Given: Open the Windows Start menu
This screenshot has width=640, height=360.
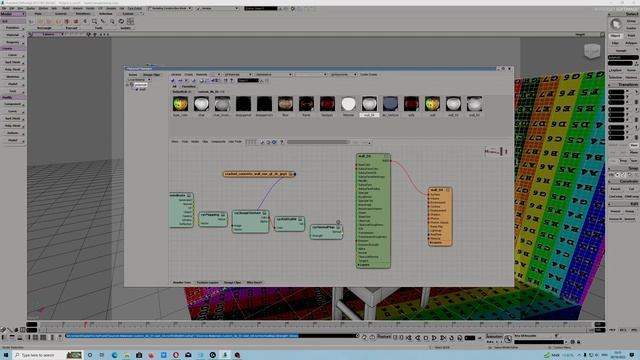Looking at the screenshot, I should 6,355.
